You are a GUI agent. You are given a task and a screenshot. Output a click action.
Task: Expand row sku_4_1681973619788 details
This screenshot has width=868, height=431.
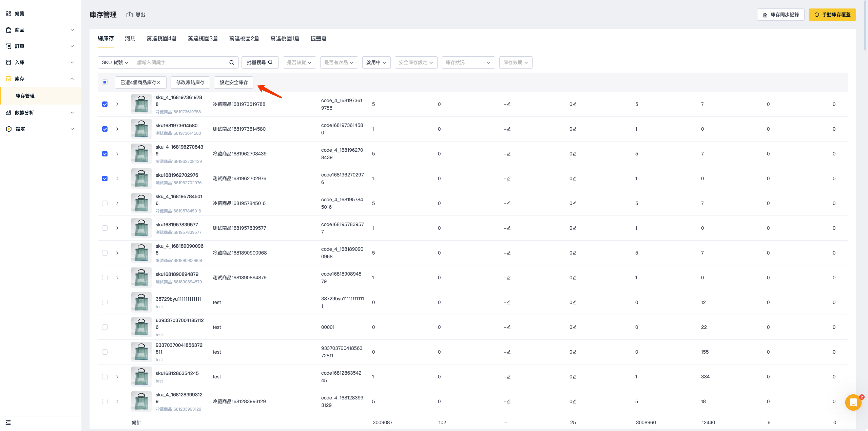point(117,104)
